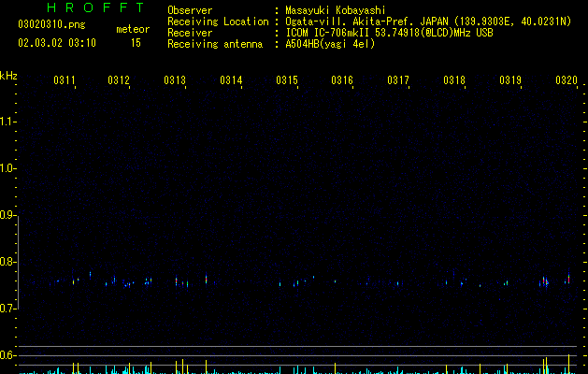Click the 'Receiver' label
The height and width of the screenshot is (374, 588).
coord(190,33)
